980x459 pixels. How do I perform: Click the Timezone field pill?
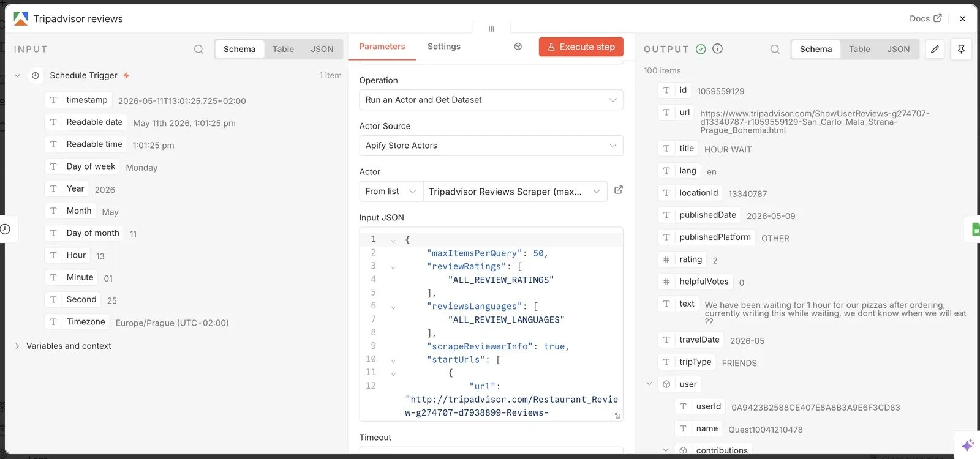click(78, 322)
